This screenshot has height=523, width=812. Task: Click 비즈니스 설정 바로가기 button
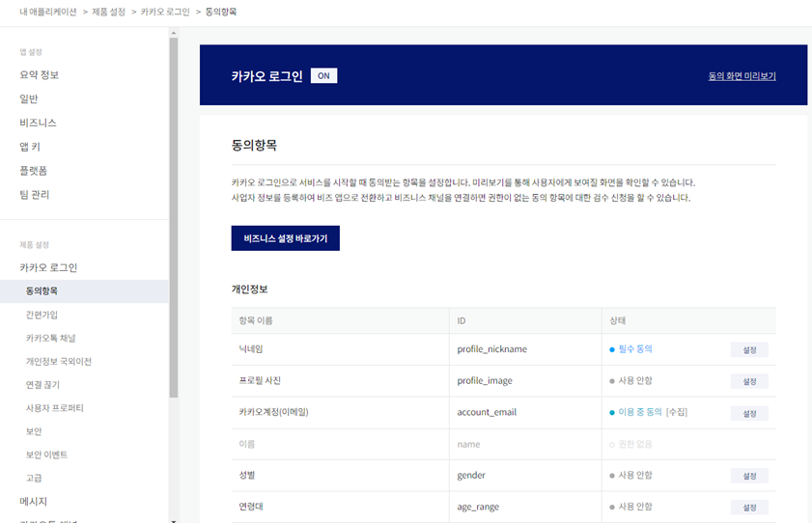[x=286, y=238]
